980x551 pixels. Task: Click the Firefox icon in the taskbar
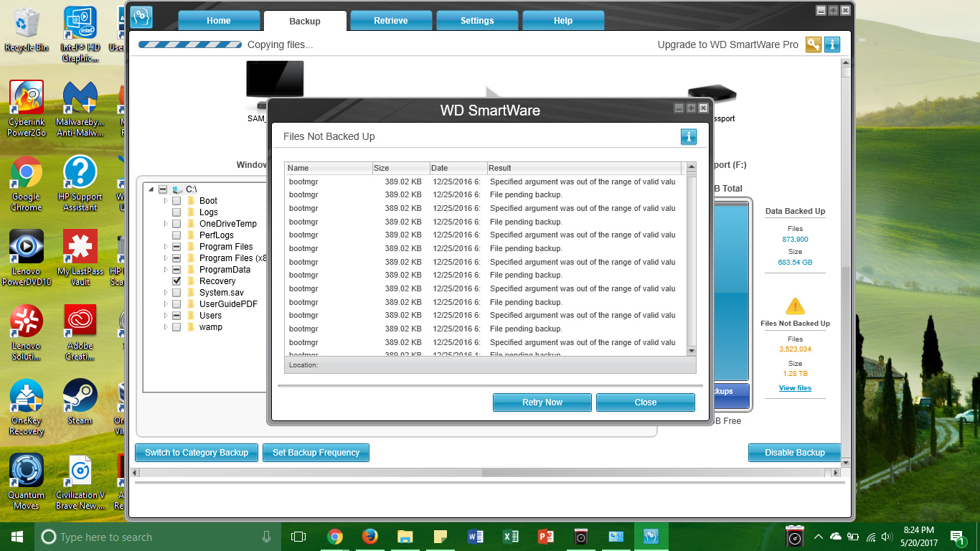coord(369,537)
